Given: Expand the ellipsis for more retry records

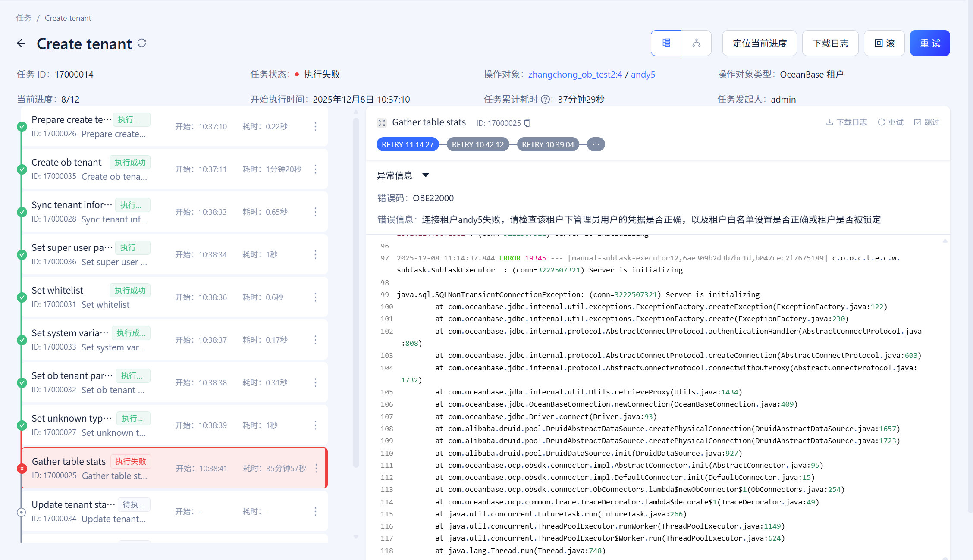Looking at the screenshot, I should [596, 144].
